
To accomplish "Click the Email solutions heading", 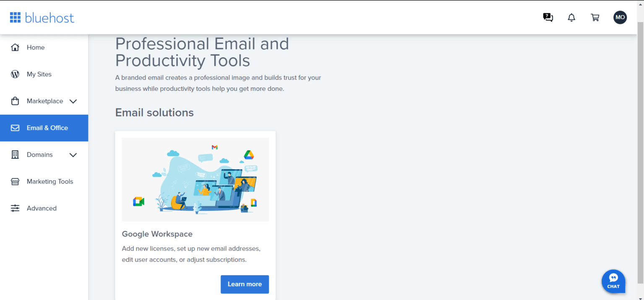I will 154,112.
